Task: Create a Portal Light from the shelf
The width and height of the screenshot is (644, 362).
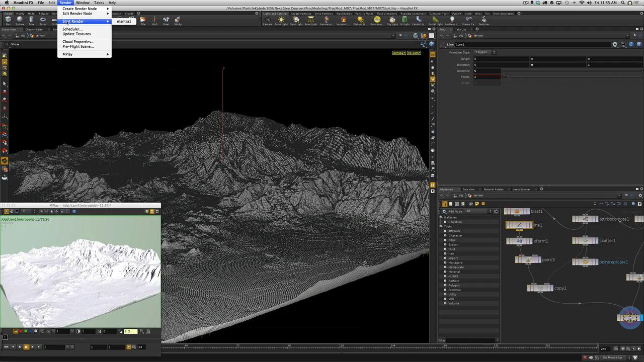Action: (x=436, y=21)
